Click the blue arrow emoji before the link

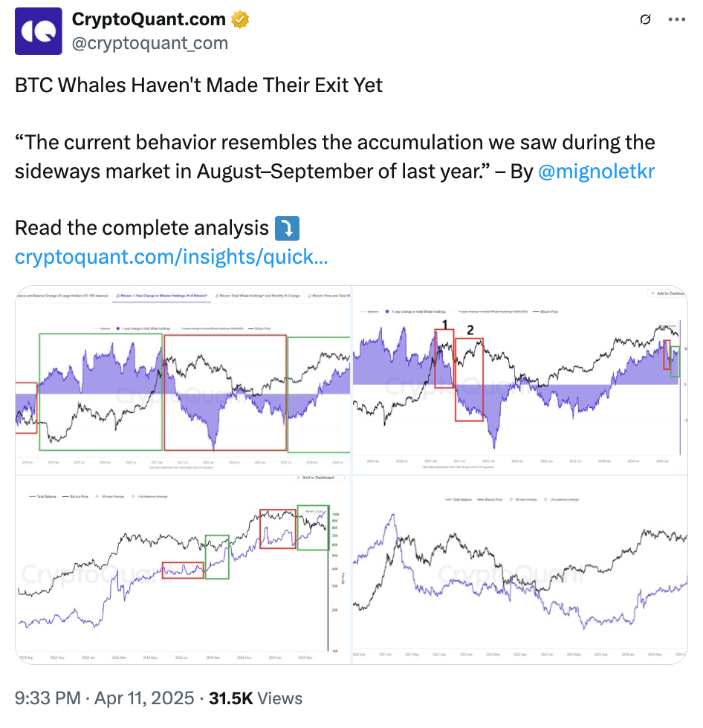[287, 227]
